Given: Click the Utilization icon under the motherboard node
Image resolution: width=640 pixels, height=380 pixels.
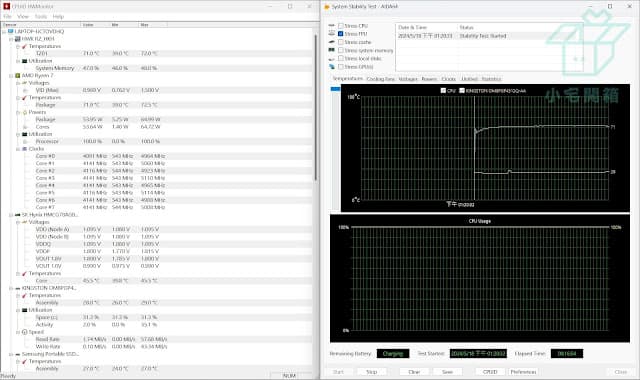Looking at the screenshot, I should pos(24,61).
